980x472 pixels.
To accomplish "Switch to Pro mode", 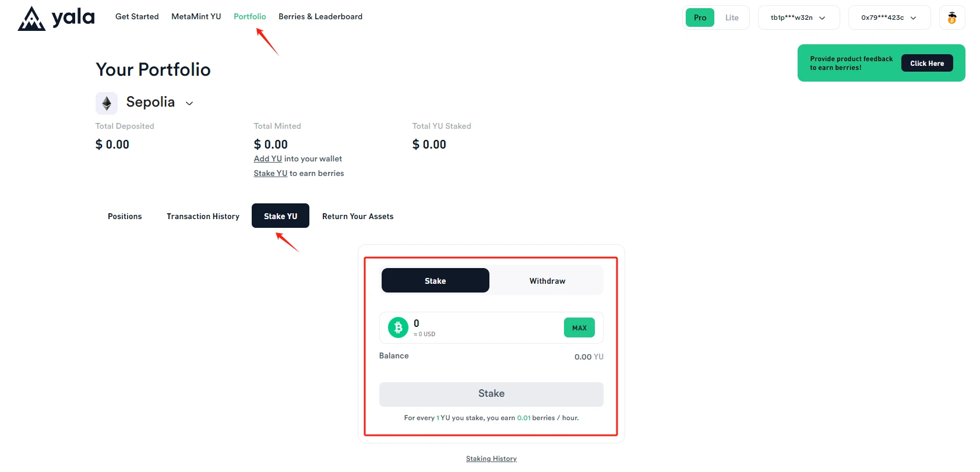I will 700,17.
